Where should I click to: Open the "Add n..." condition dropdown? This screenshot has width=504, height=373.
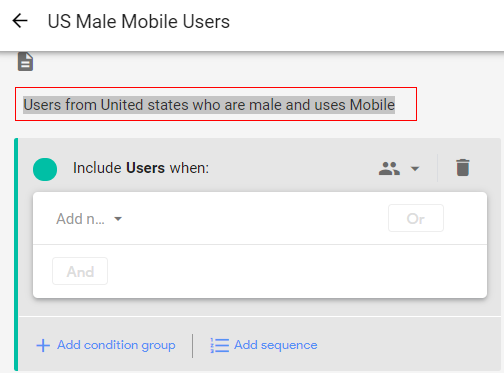89,219
